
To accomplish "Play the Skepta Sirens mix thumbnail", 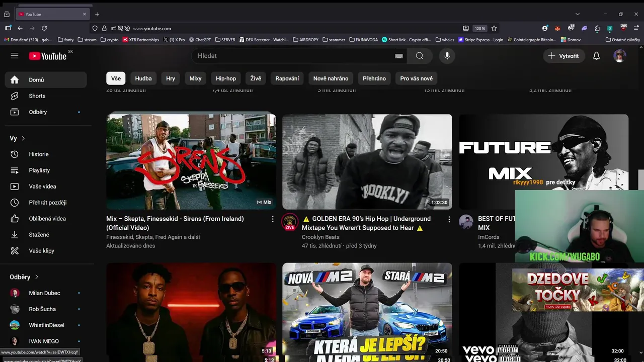I will [191, 162].
